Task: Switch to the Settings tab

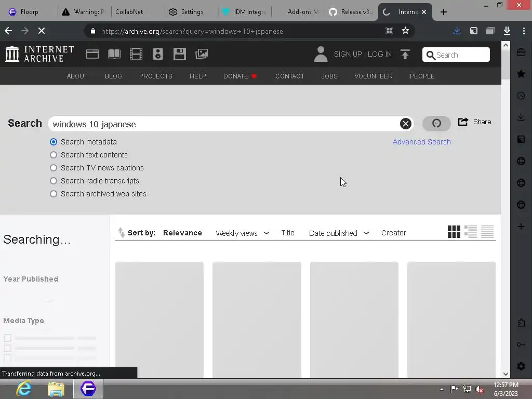Action: (191, 12)
